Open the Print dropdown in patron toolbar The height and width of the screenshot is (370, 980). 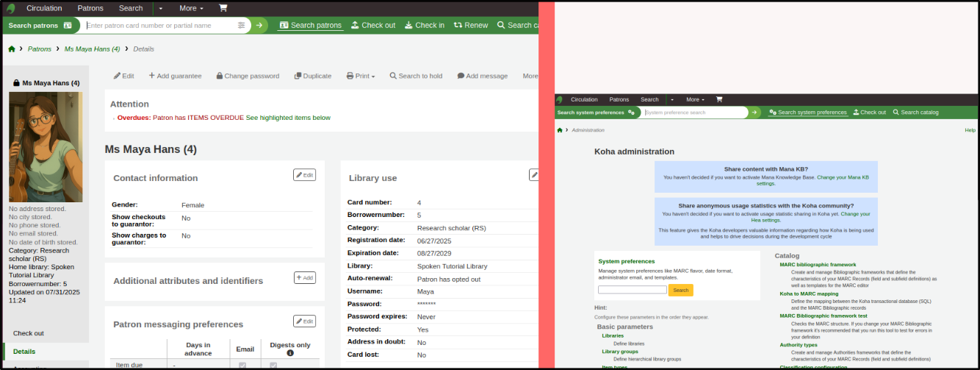[x=360, y=76]
